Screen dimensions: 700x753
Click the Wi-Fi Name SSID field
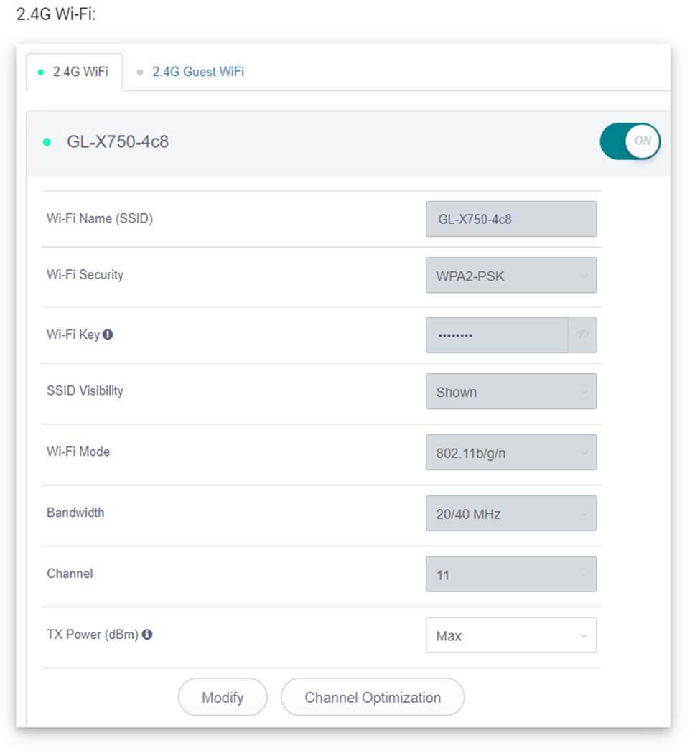click(511, 219)
